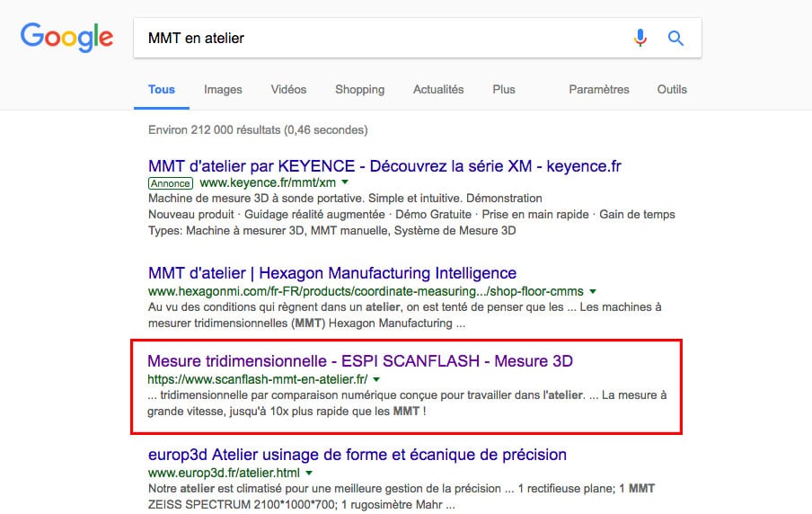Expand the arrow beside the hexagonmi.com URL
Image resolution: width=812 pixels, height=514 pixels.
pos(593,291)
